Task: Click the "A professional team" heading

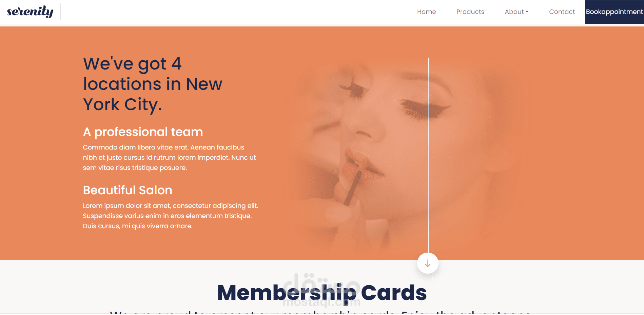Action: [143, 132]
